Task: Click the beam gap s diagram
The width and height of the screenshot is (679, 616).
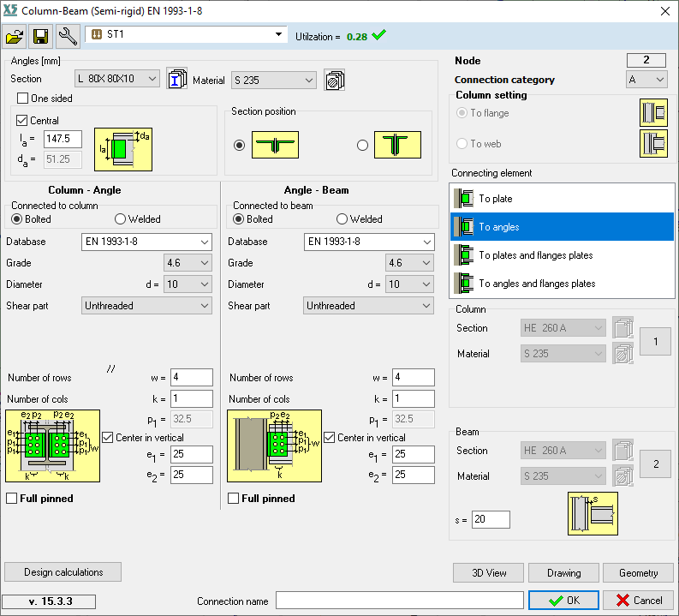Action: (x=593, y=514)
